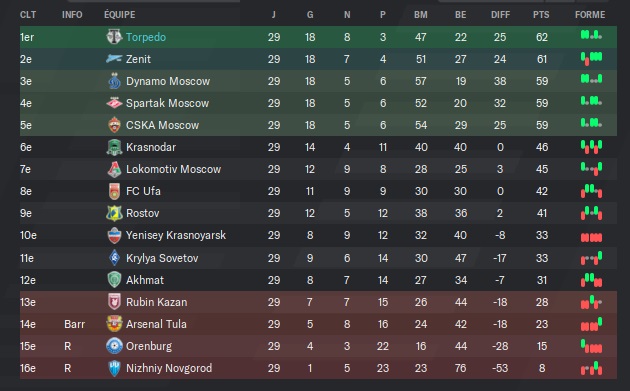This screenshot has height=391, width=630.
Task: Click Arsenal Tula's form bars
Action: [x=591, y=324]
